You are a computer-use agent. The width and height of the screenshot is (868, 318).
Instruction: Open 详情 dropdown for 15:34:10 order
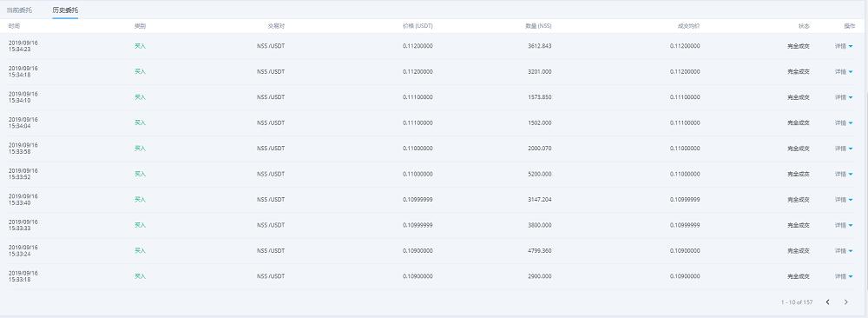844,97
